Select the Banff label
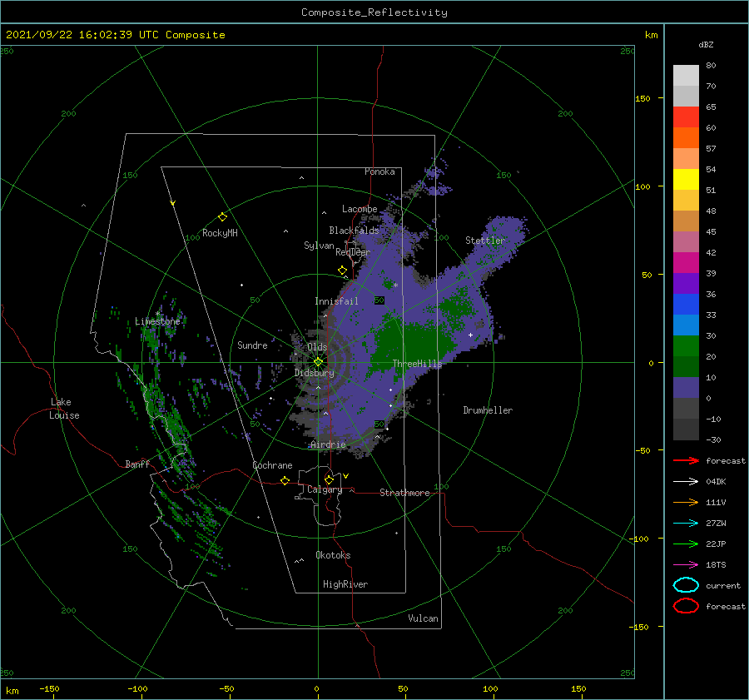 [137, 464]
